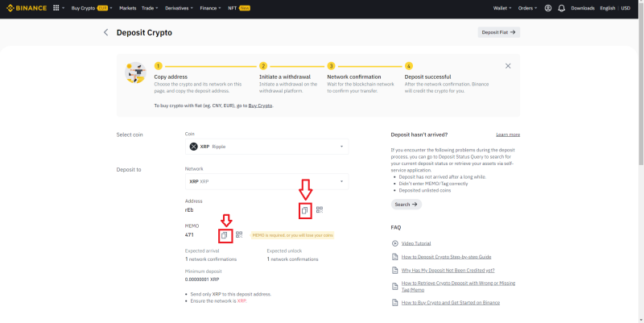Go back using the left arrow
The width and height of the screenshot is (644, 323).
point(106,32)
